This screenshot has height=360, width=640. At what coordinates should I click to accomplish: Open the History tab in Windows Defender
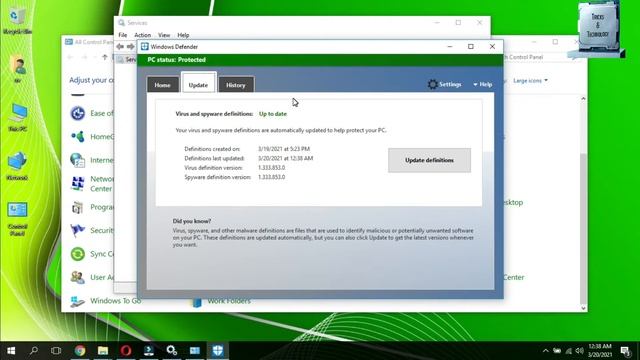pos(236,85)
